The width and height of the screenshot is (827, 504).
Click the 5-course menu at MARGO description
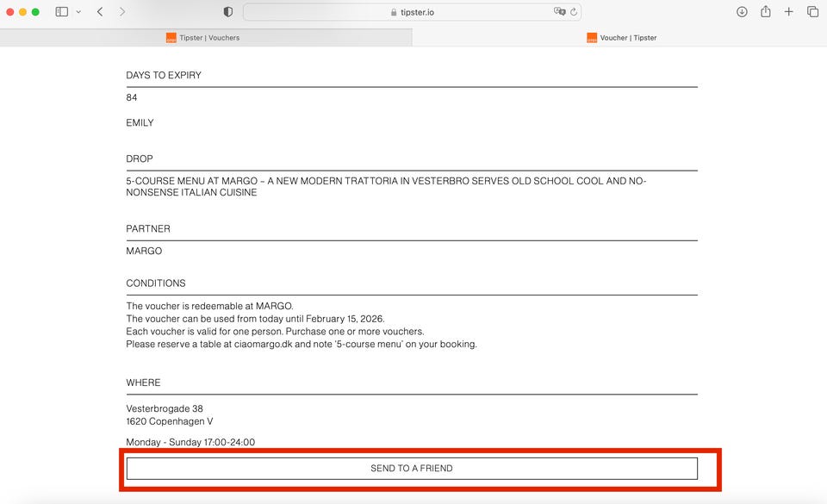[386, 187]
